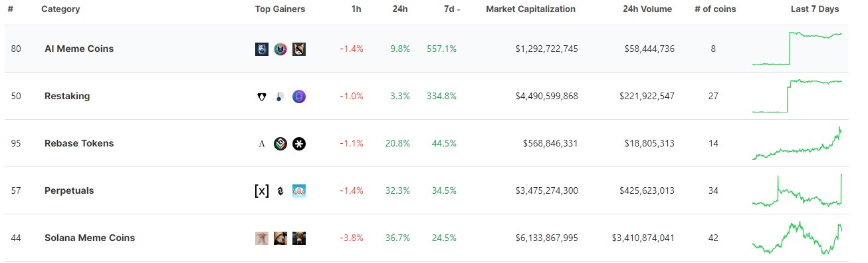Click lambda icon in Rebase Tokens row
Viewport: 868px width, 263px height.
[x=262, y=144]
